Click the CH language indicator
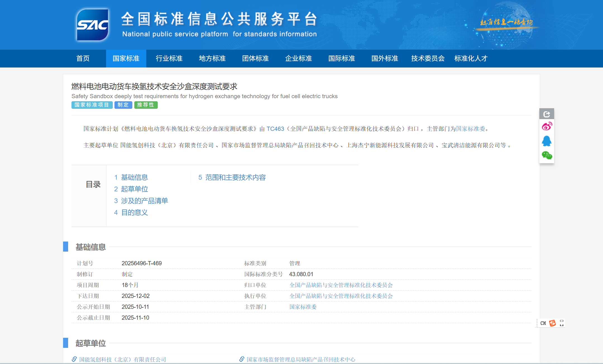The width and height of the screenshot is (603, 364). pyautogui.click(x=543, y=323)
